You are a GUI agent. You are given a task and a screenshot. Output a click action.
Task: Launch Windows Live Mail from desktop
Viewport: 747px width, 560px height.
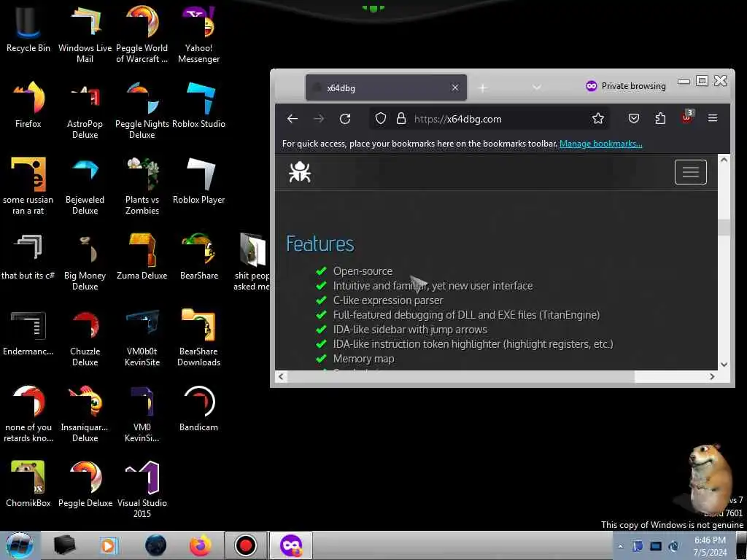85,34
